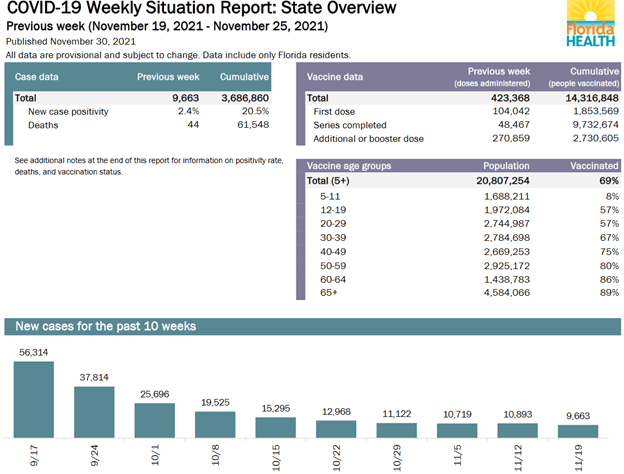
Task: Select the 9/24 bar in the chart
Action: tap(94, 412)
